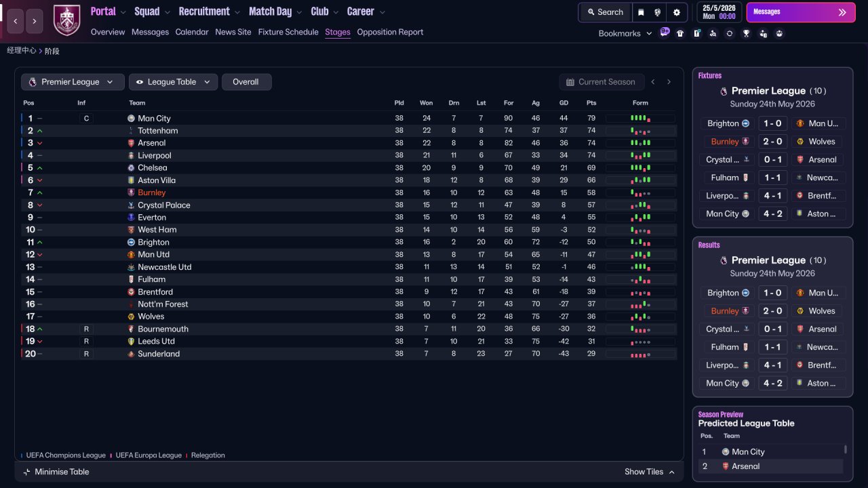Expand the Match Day menu
This screenshot has height=488, width=868.
point(276,12)
